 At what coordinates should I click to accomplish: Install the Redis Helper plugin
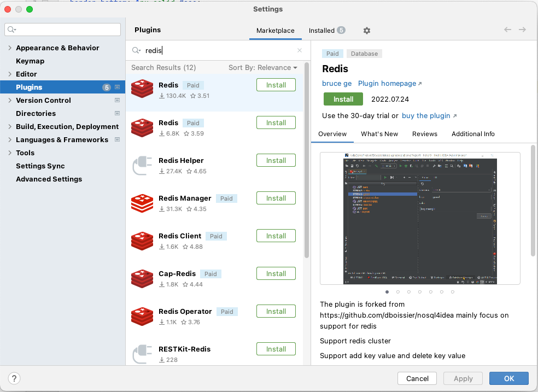pyautogui.click(x=276, y=161)
